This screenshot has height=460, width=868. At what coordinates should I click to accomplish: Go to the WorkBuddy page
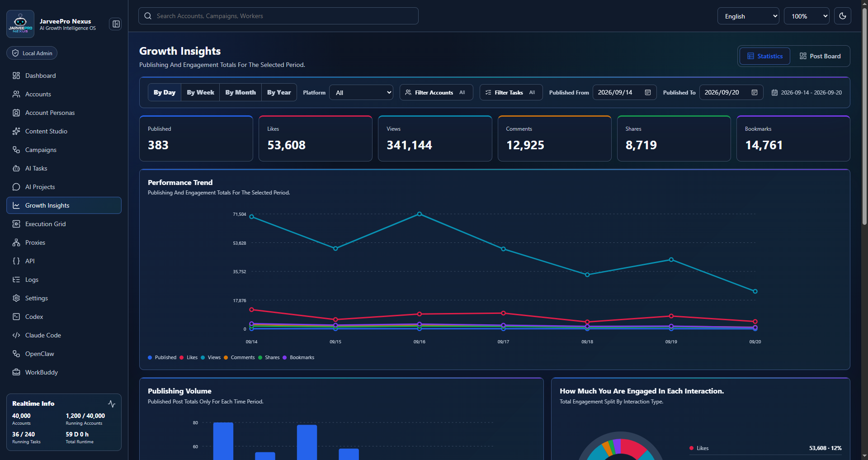click(x=64, y=372)
